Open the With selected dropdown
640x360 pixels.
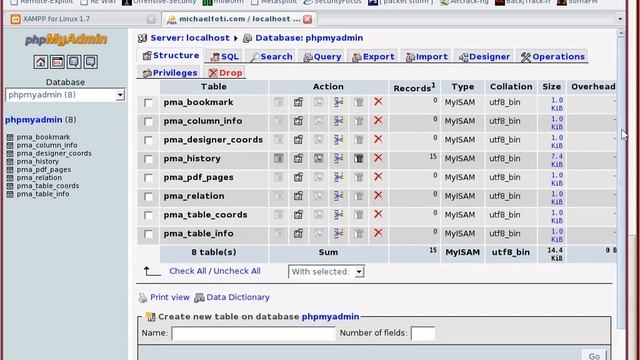pos(326,271)
